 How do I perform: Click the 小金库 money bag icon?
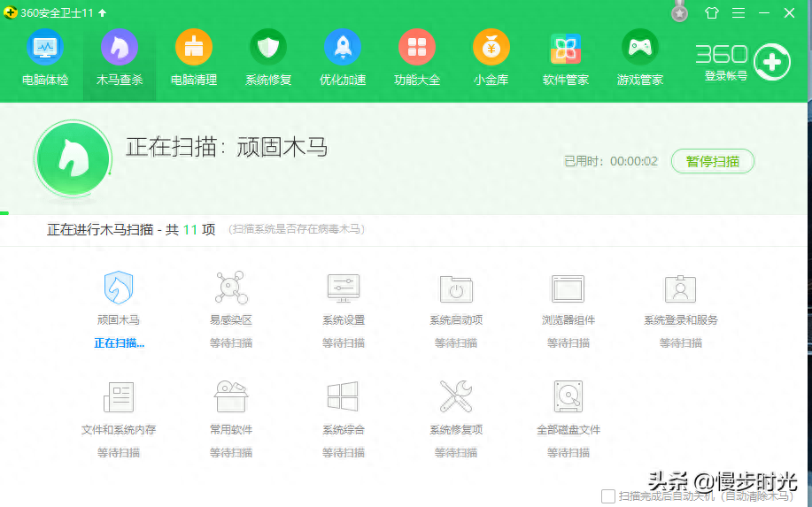(x=491, y=47)
